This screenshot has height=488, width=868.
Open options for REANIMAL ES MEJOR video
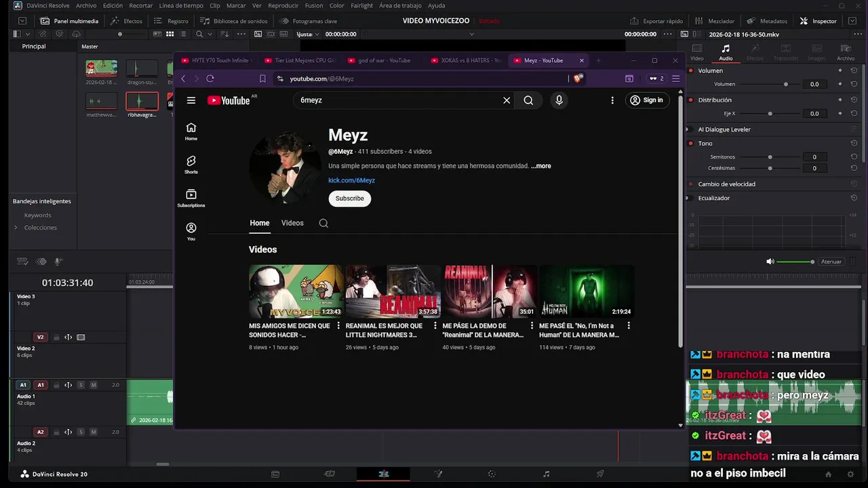point(435,325)
